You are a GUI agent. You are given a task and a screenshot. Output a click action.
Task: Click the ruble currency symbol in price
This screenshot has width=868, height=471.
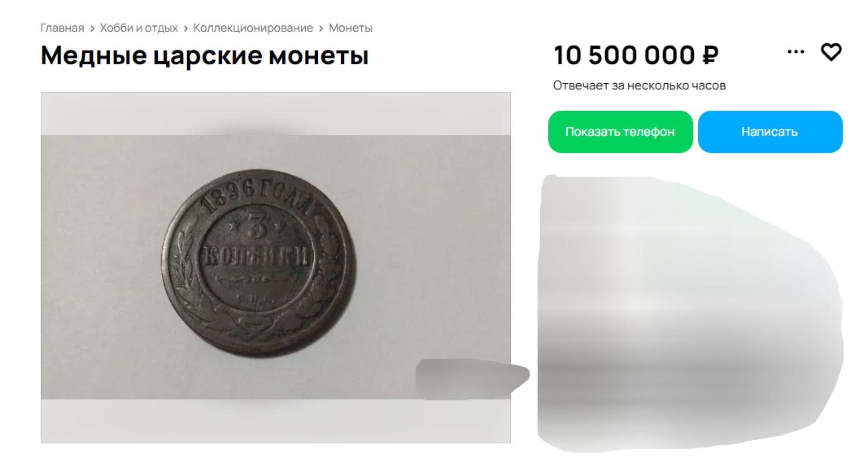pos(710,56)
